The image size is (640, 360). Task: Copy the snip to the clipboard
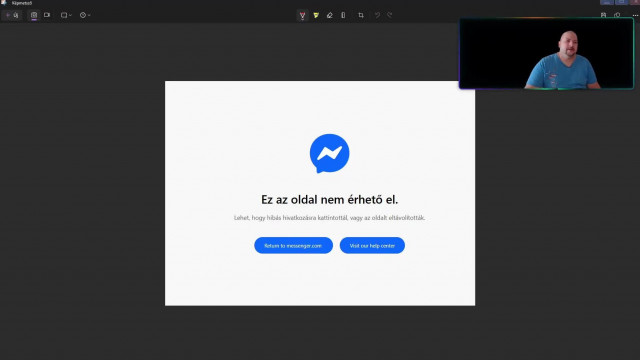[x=617, y=15]
